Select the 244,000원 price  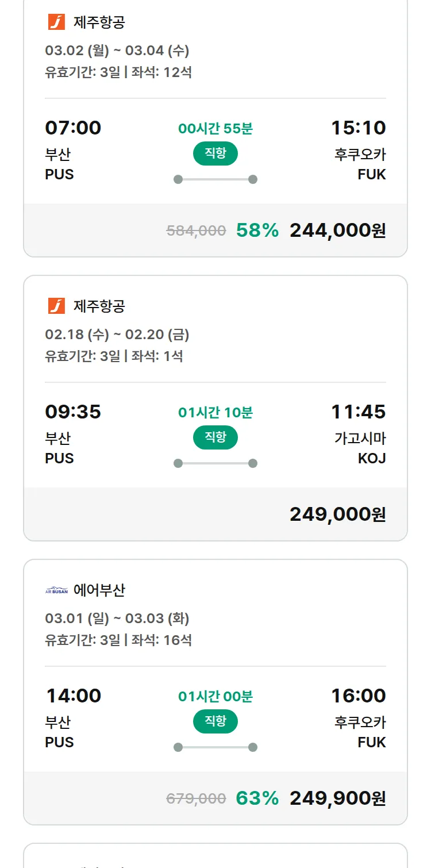pos(337,231)
